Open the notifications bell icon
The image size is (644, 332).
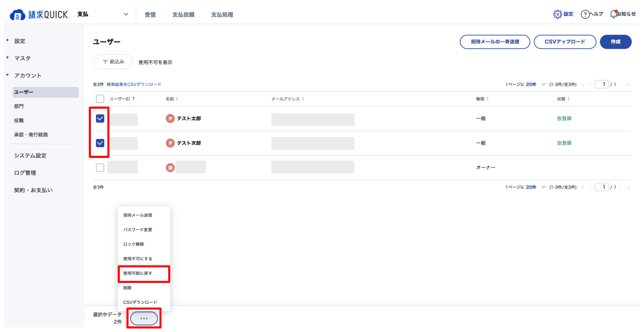(613, 14)
